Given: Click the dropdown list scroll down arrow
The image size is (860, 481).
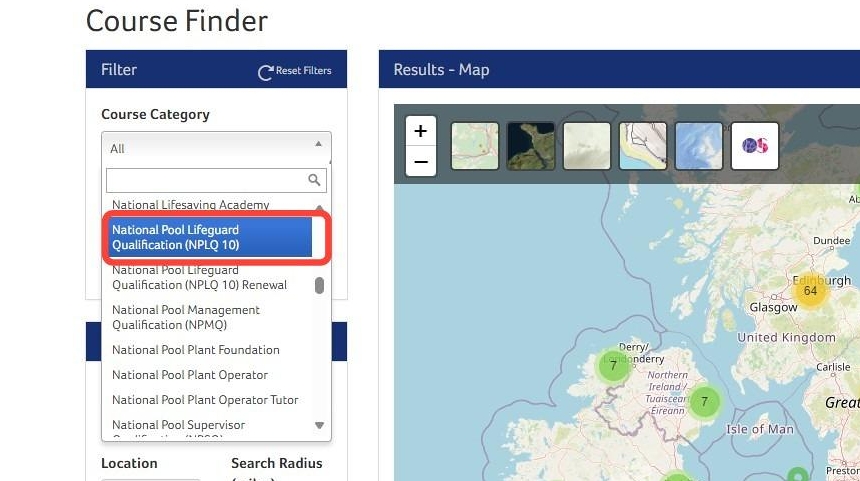Looking at the screenshot, I should (x=319, y=425).
